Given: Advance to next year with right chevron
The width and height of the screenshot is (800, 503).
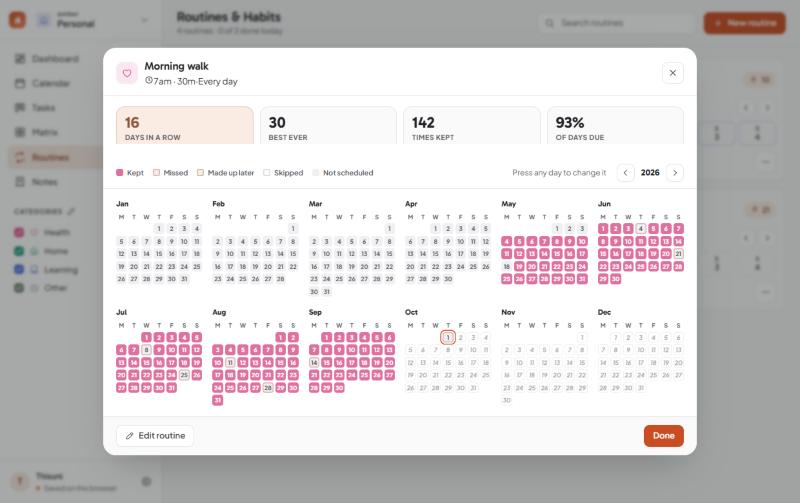Looking at the screenshot, I should coord(674,172).
